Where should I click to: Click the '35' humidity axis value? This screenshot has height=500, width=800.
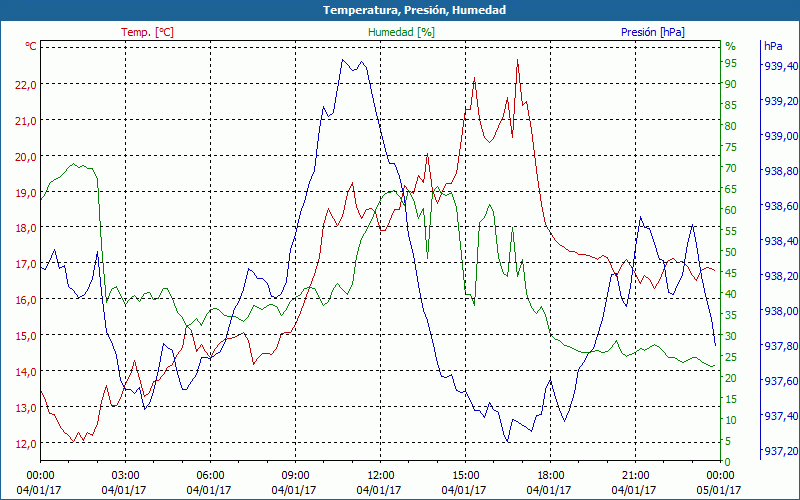click(x=731, y=315)
